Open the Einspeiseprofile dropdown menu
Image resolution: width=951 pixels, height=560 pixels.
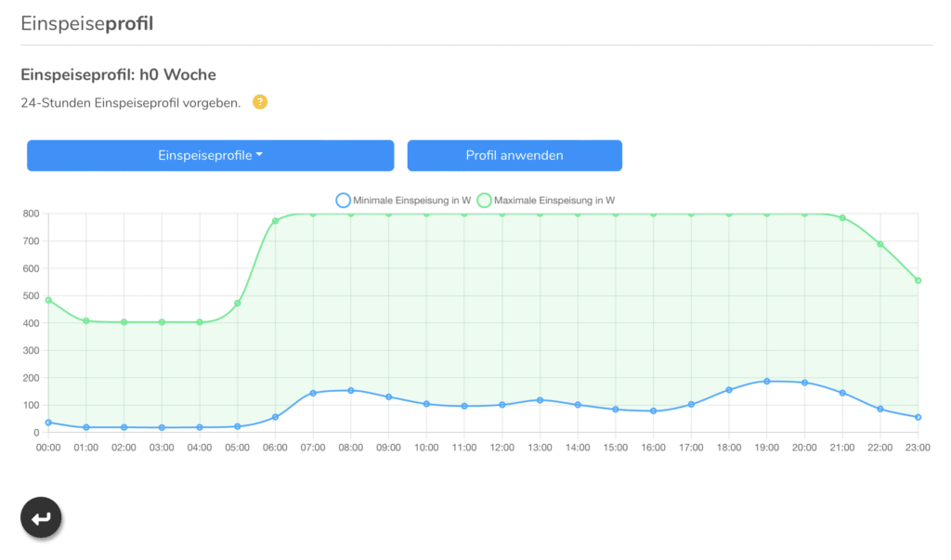[210, 155]
